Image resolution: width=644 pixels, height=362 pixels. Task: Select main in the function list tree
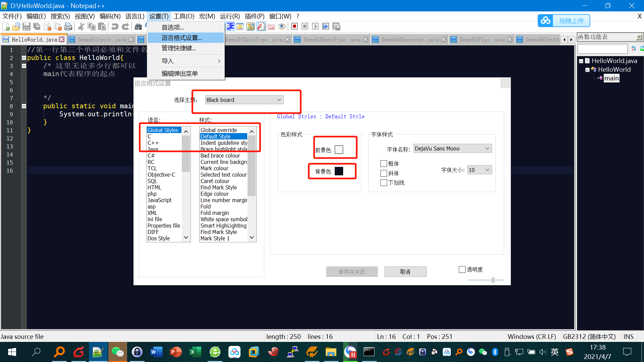pyautogui.click(x=611, y=78)
